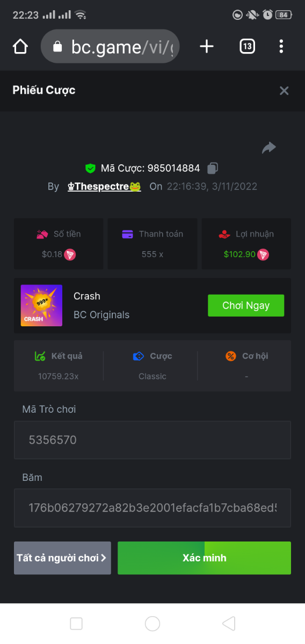Tap the Android back navigation button

click(x=229, y=623)
